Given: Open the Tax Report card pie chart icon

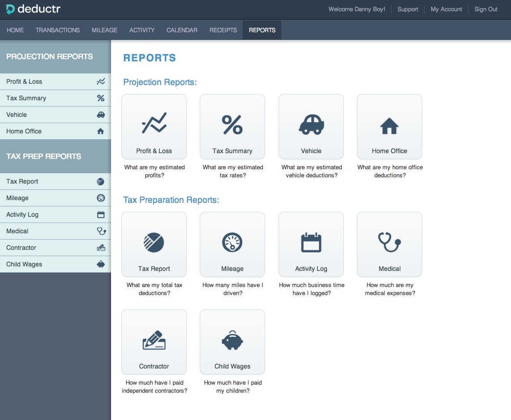Looking at the screenshot, I should tap(154, 242).
